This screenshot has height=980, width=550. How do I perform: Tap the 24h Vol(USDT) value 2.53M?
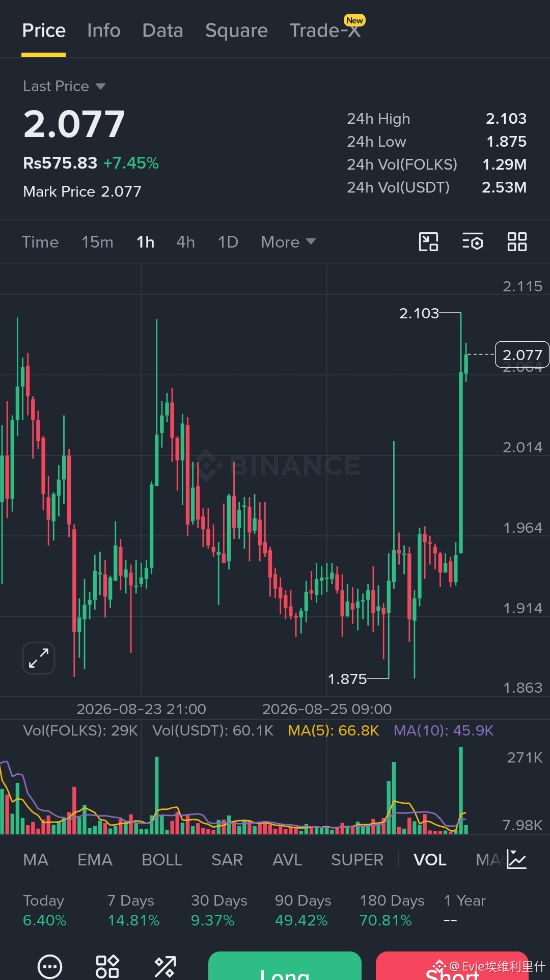click(x=504, y=187)
